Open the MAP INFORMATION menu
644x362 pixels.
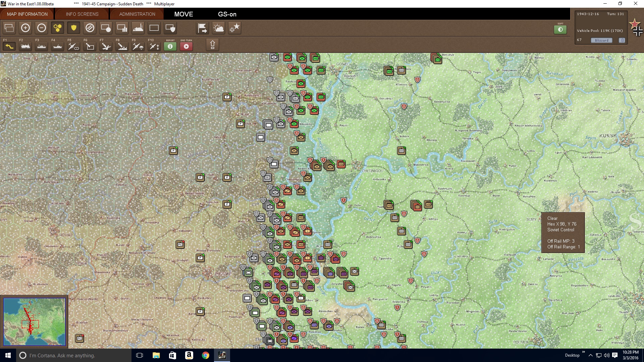[x=27, y=14]
